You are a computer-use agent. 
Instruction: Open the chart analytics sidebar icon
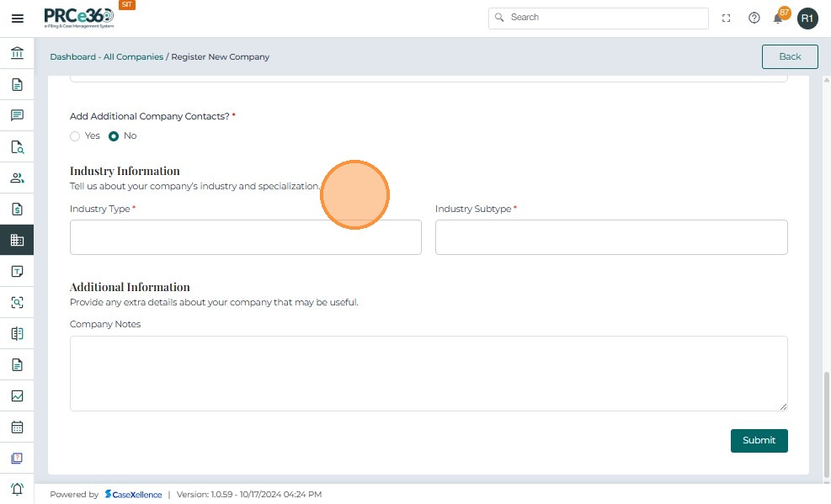click(17, 395)
